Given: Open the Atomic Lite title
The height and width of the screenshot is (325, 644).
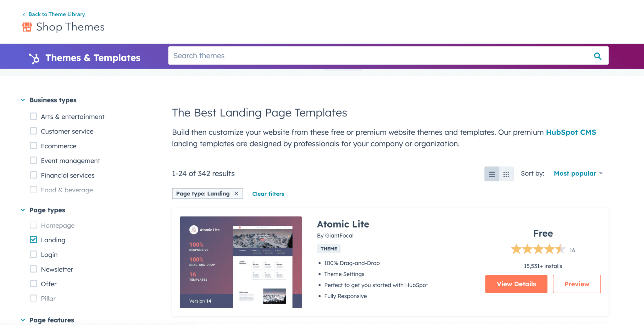Looking at the screenshot, I should (x=343, y=224).
